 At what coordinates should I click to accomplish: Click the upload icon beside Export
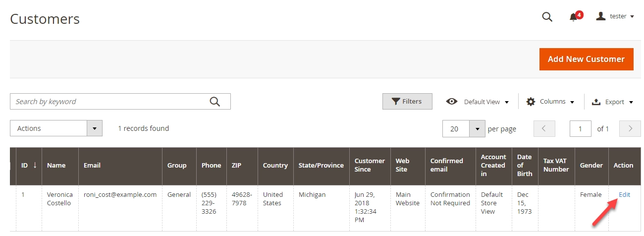[596, 102]
